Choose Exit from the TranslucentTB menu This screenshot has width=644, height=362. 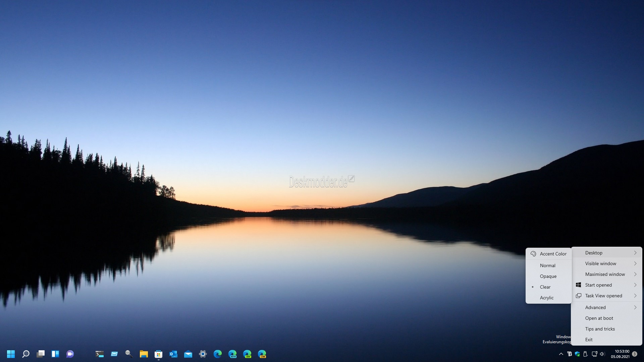[606, 340]
